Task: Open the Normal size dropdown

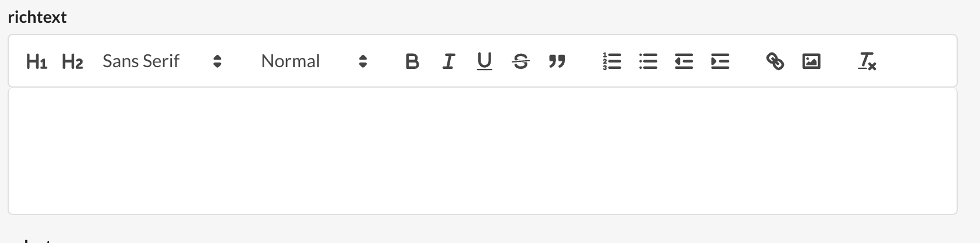Action: coord(313,61)
